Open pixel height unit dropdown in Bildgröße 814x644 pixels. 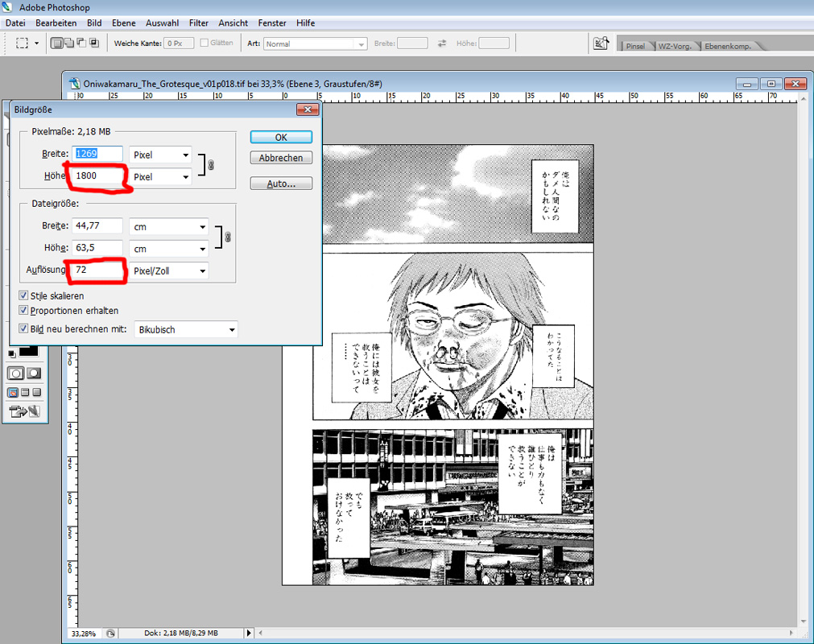(x=160, y=177)
